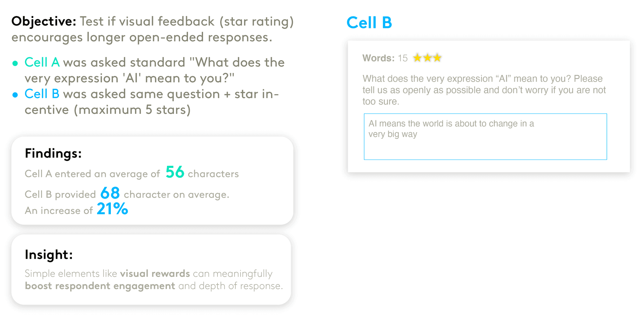Click the first gold star rating icon
Viewport: 644px width, 320px height.
pos(417,58)
